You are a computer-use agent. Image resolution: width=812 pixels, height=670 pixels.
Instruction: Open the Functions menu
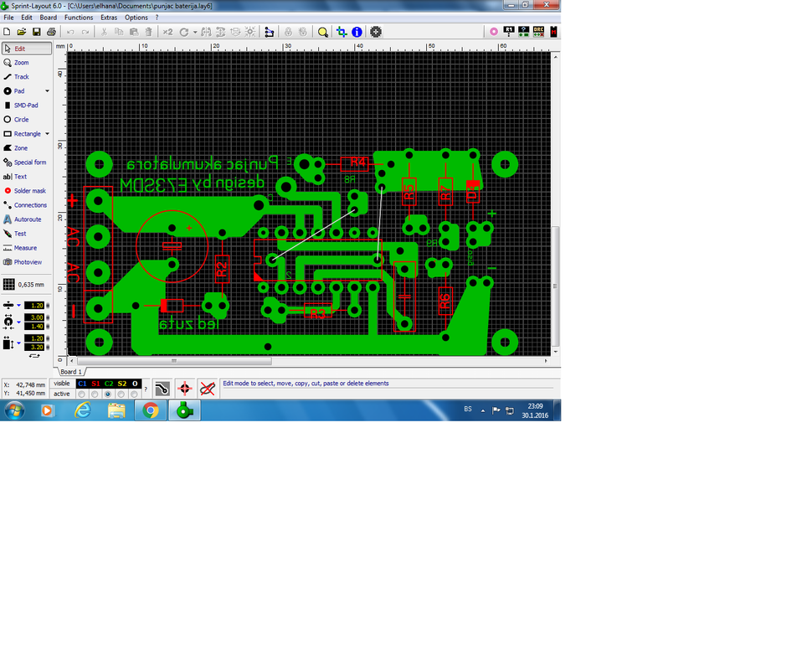tap(79, 18)
